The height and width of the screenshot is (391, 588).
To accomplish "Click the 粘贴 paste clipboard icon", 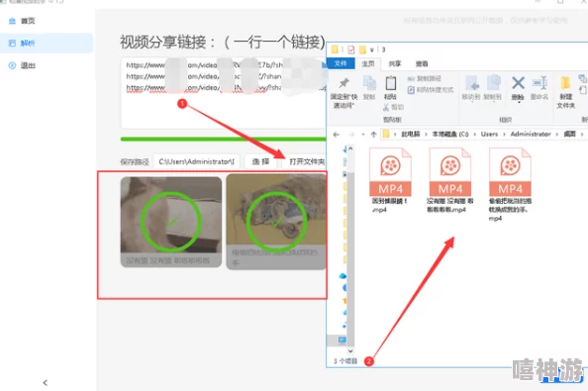I will click(391, 83).
